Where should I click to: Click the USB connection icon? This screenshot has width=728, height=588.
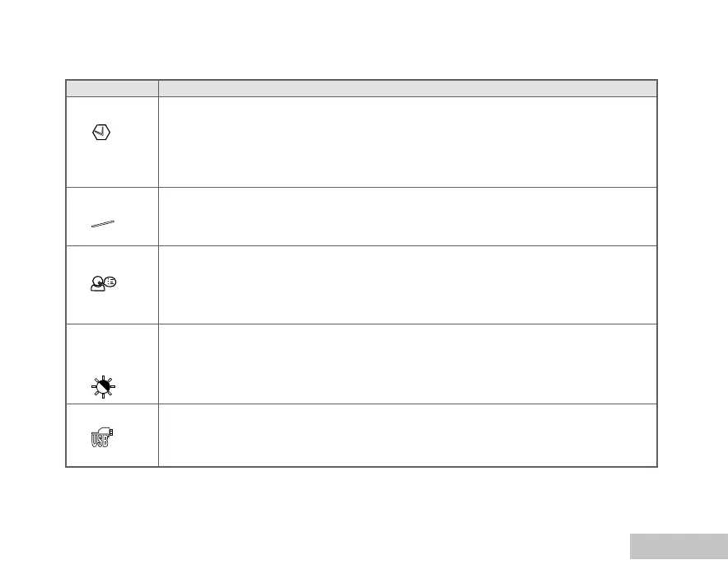pyautogui.click(x=100, y=437)
